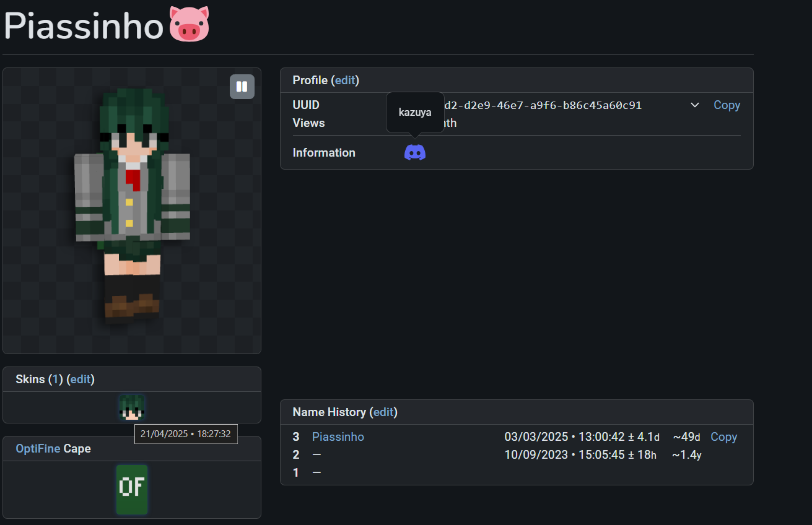This screenshot has height=525, width=812.
Task: Copy the Piassinho name from history
Action: point(723,437)
